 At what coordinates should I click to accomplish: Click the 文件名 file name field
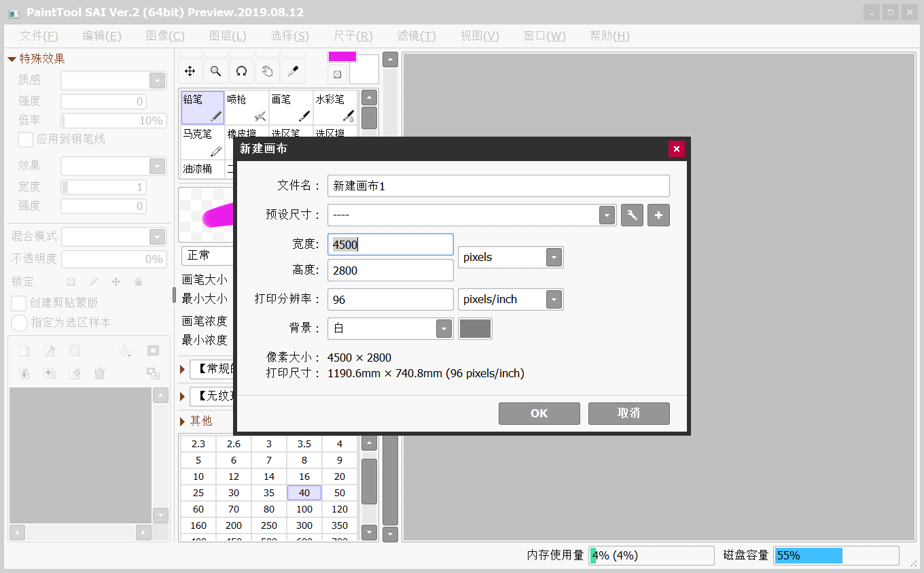[x=499, y=186]
